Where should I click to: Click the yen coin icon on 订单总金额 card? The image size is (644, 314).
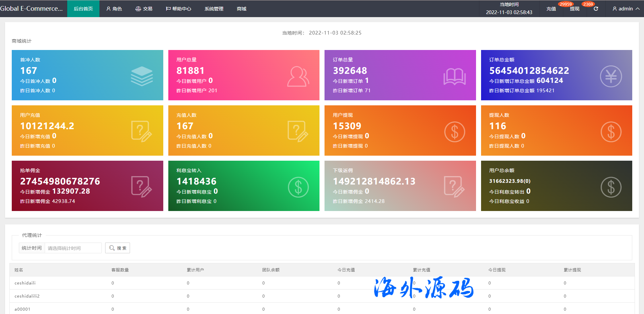[610, 76]
